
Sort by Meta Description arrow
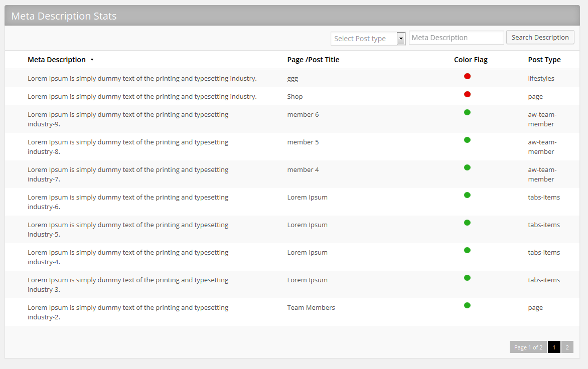[x=92, y=60]
